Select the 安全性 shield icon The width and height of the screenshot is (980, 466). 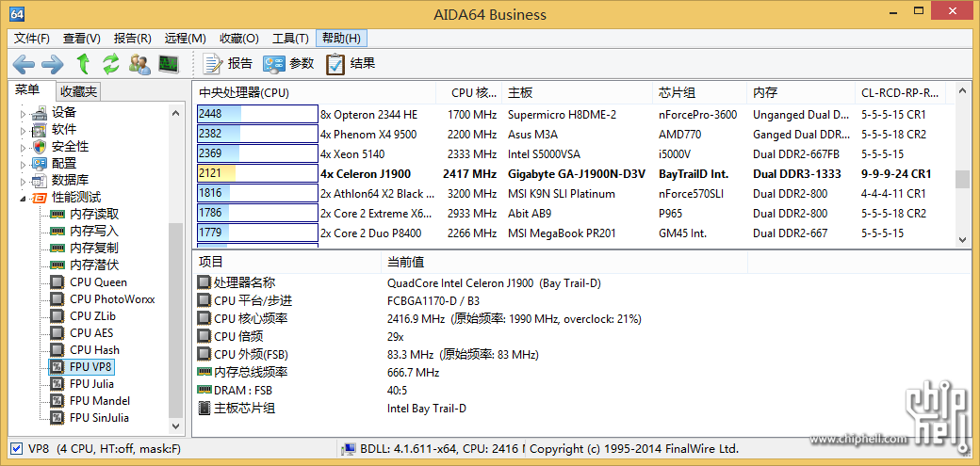click(40, 147)
